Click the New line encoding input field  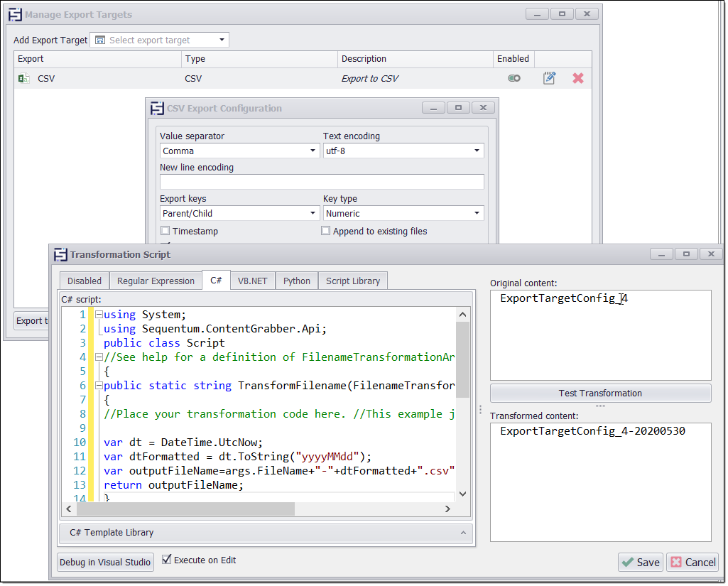point(322,182)
